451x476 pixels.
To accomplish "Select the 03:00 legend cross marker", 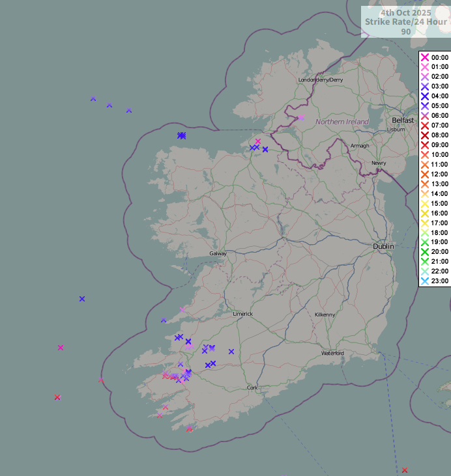I will [x=425, y=86].
